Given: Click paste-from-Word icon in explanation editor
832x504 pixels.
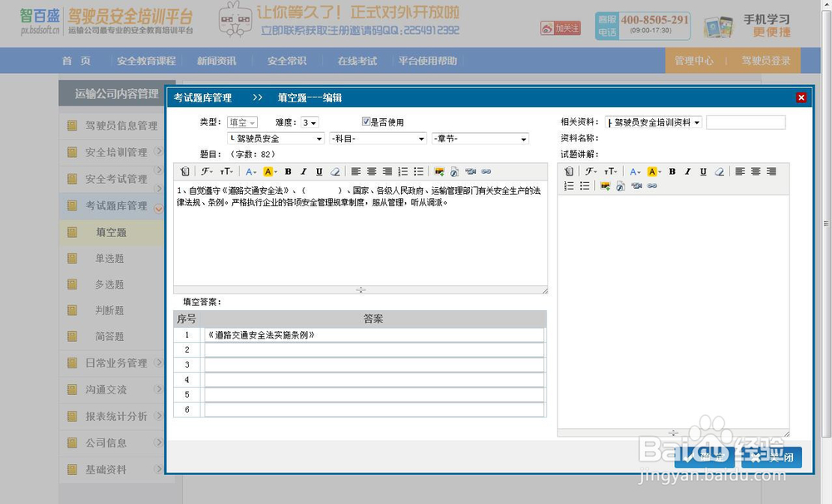Looking at the screenshot, I should point(569,171).
